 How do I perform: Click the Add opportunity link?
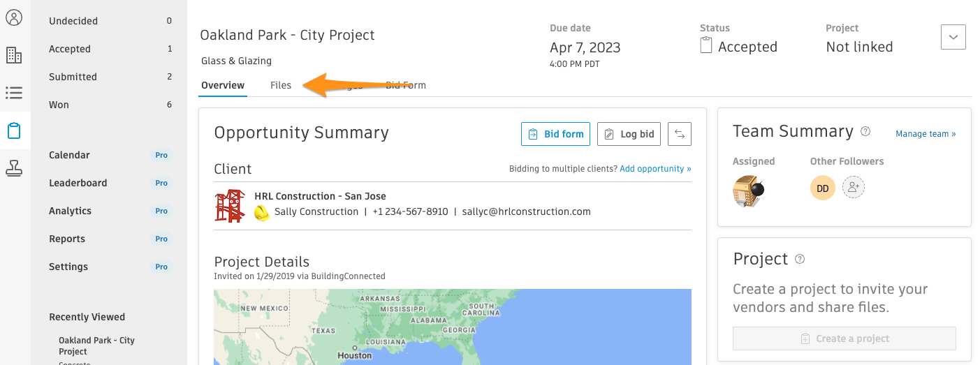pyautogui.click(x=655, y=169)
